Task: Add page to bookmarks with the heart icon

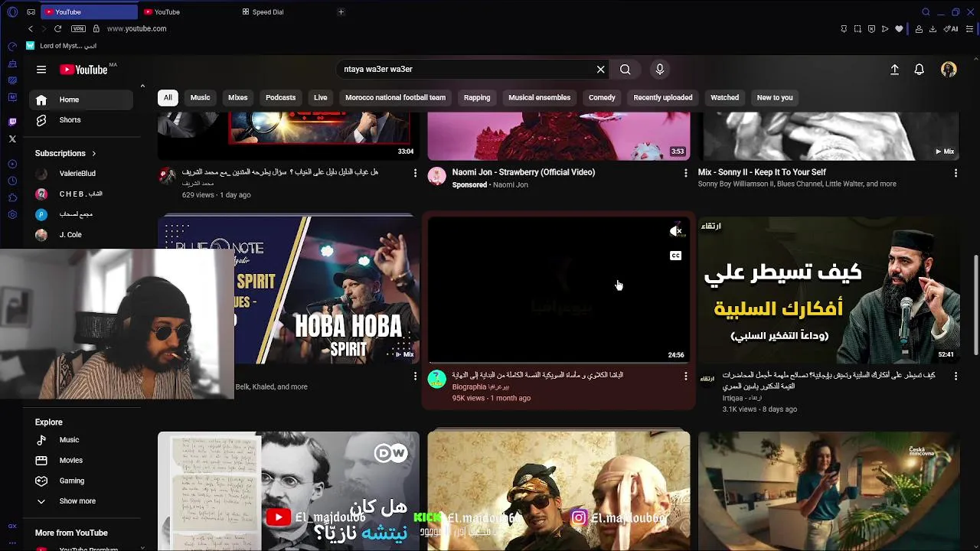Action: point(899,29)
